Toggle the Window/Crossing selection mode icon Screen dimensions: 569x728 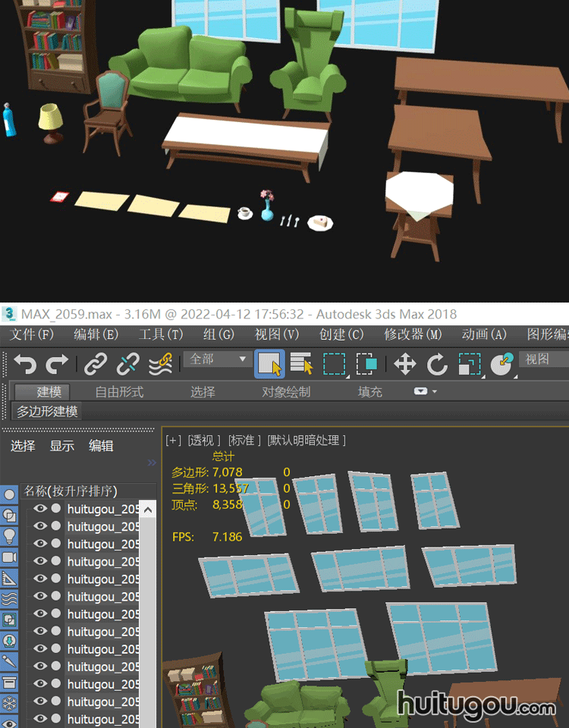tap(366, 363)
